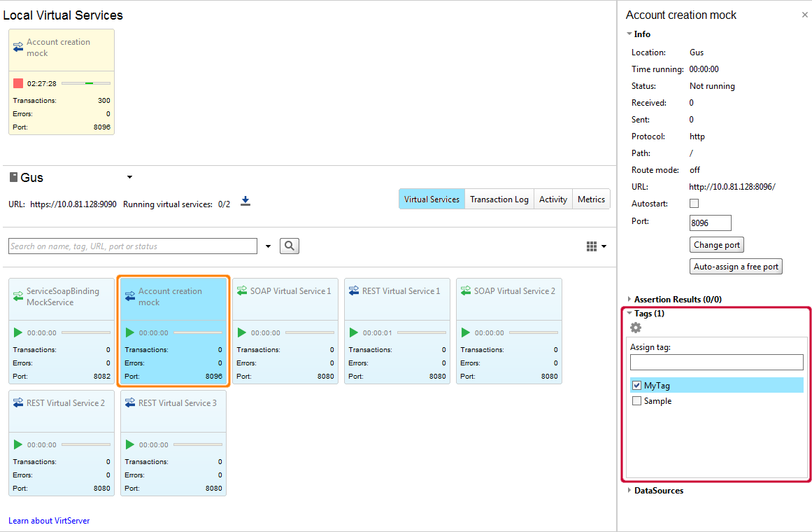Stop the Account creation mock service

17,83
